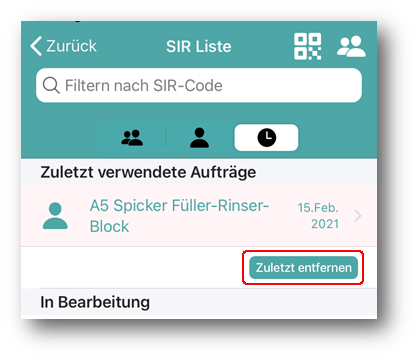Click the magnifier icon in search bar

[51, 85]
